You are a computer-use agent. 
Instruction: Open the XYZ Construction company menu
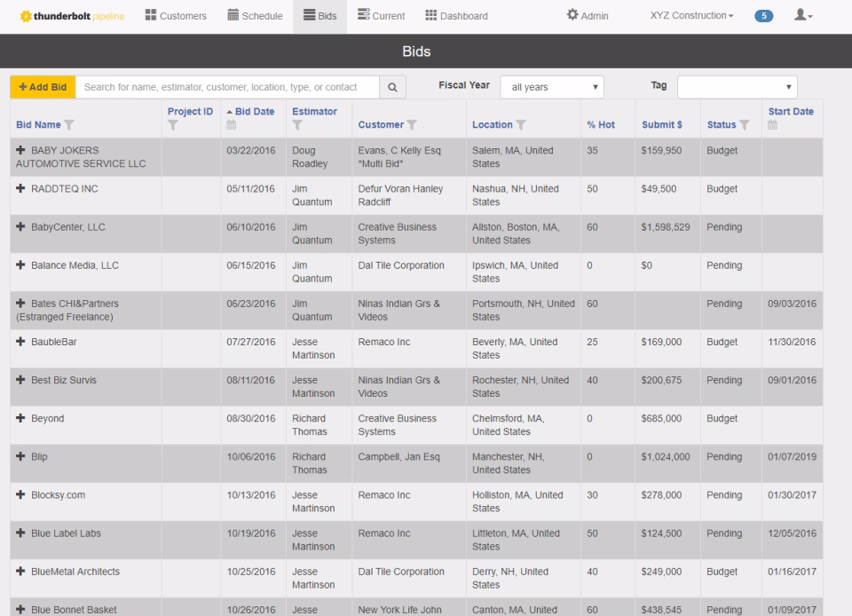[x=691, y=16]
